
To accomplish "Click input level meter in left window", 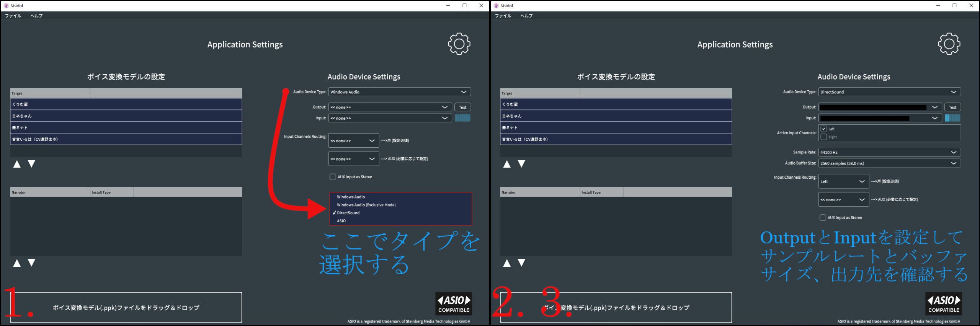I will (x=462, y=118).
